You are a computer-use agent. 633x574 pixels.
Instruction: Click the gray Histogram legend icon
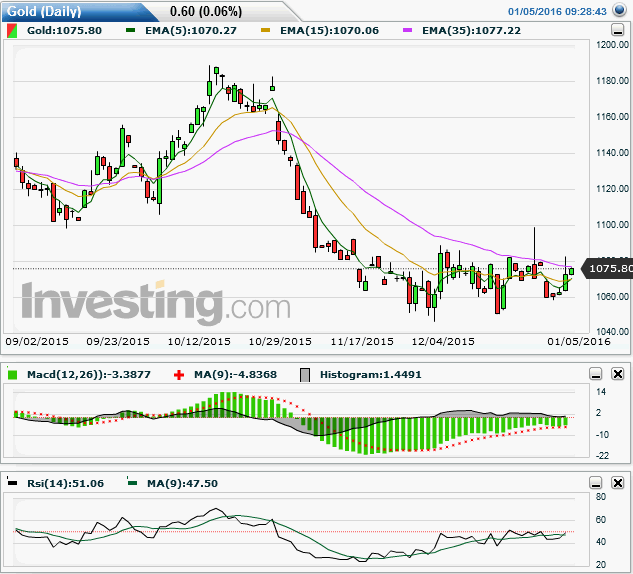tap(305, 375)
